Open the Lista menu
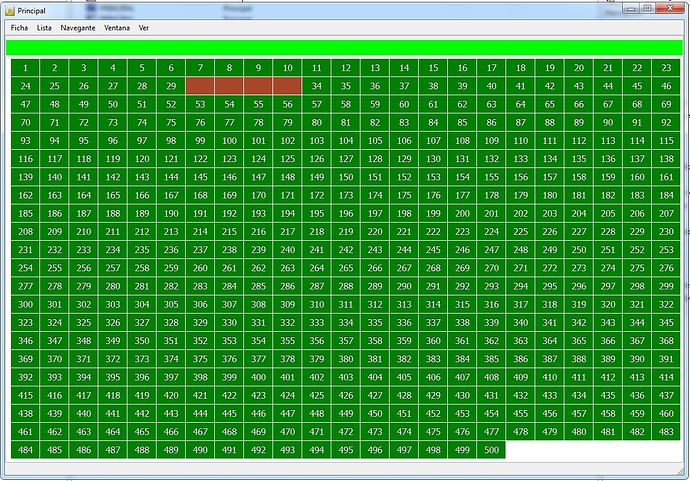 (44, 28)
